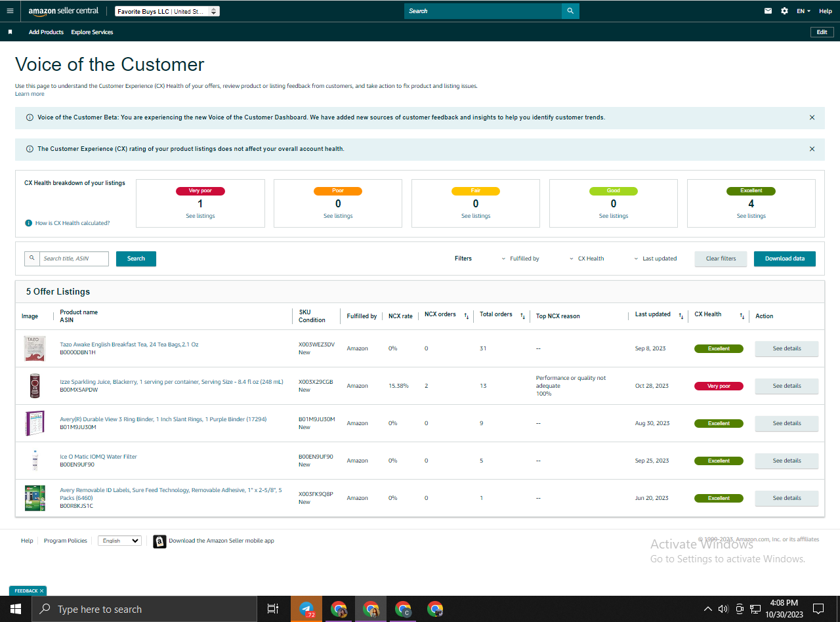Open the Learn more link
Image resolution: width=840 pixels, height=622 pixels.
tap(30, 94)
